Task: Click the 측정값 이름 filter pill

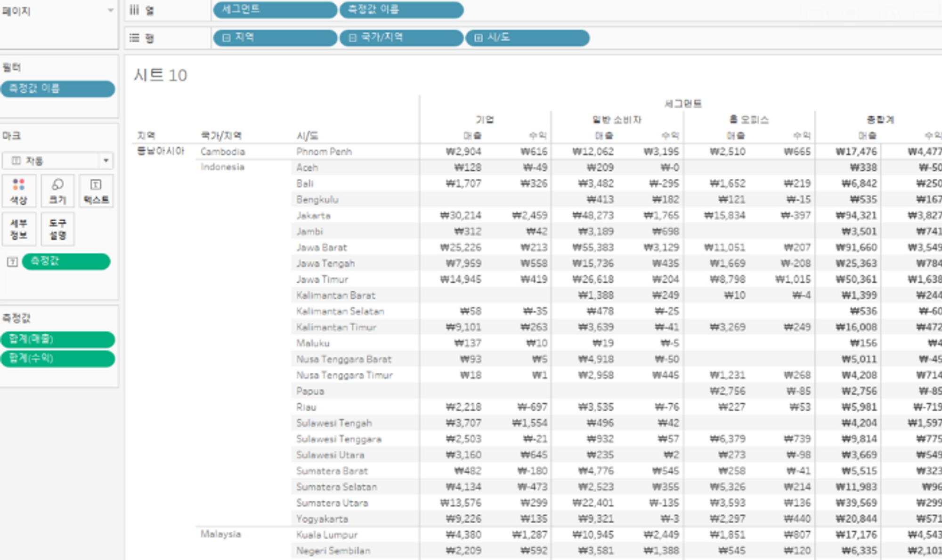Action: click(57, 88)
